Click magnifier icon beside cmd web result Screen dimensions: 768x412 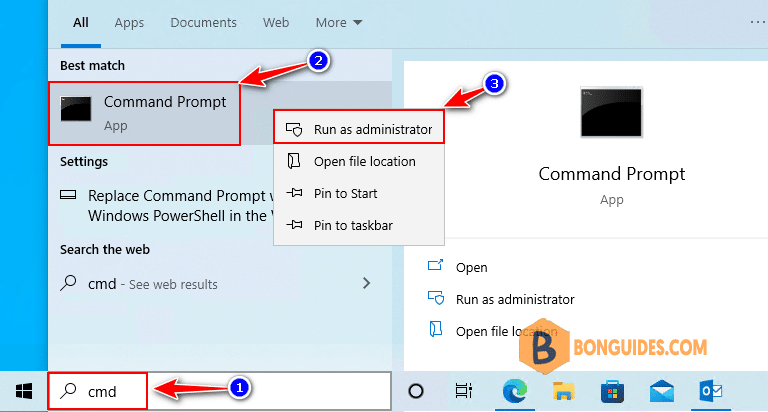click(x=68, y=283)
